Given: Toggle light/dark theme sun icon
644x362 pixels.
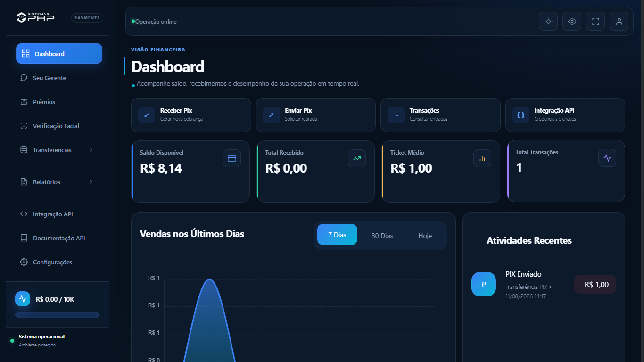Looking at the screenshot, I should point(548,21).
